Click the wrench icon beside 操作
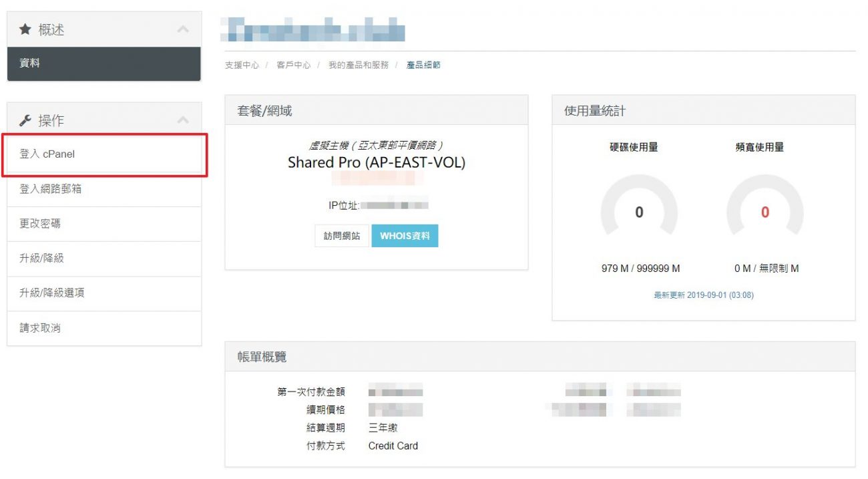The height and width of the screenshot is (479, 868). coord(25,120)
